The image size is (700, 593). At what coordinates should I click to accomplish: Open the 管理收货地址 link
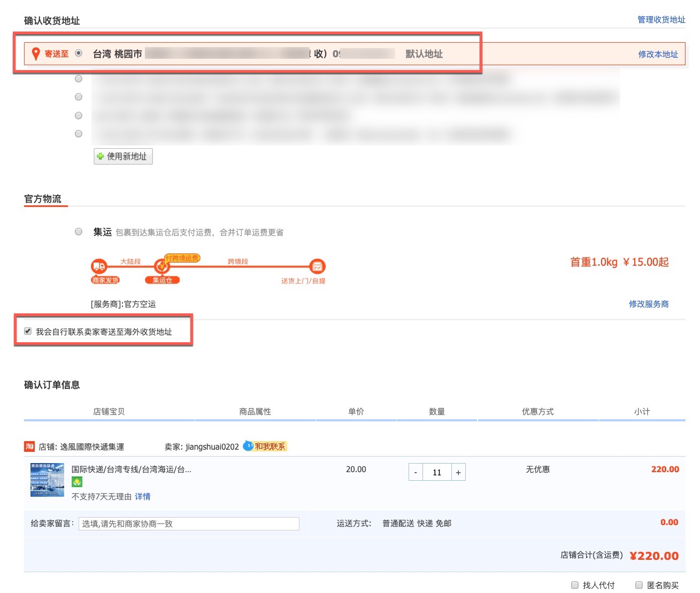[x=661, y=20]
